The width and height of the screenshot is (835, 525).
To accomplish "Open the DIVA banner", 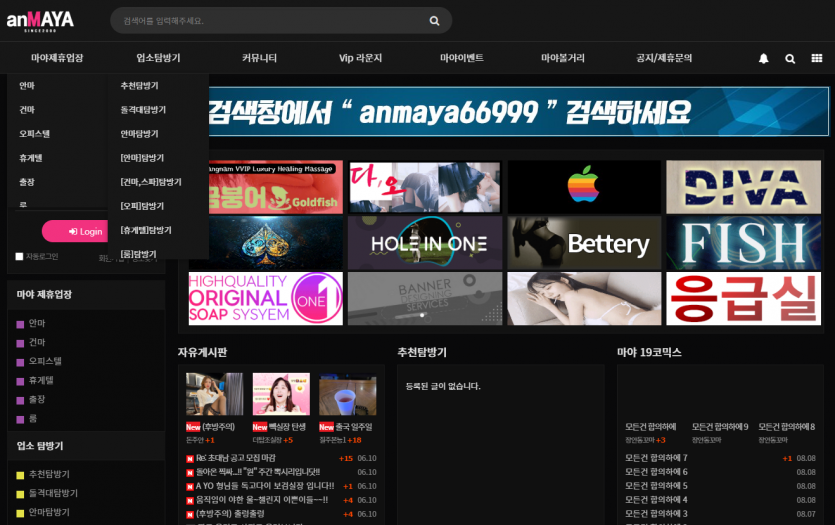I will click(743, 187).
